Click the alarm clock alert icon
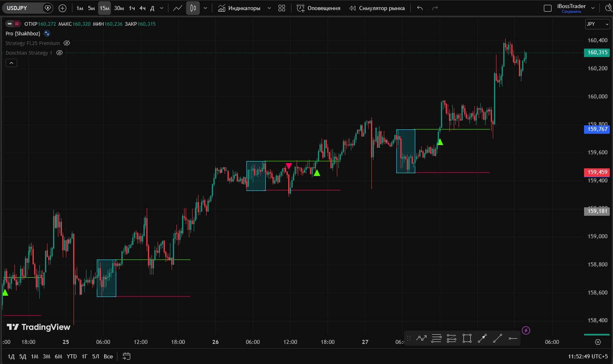This screenshot has width=613, height=364. (x=300, y=8)
